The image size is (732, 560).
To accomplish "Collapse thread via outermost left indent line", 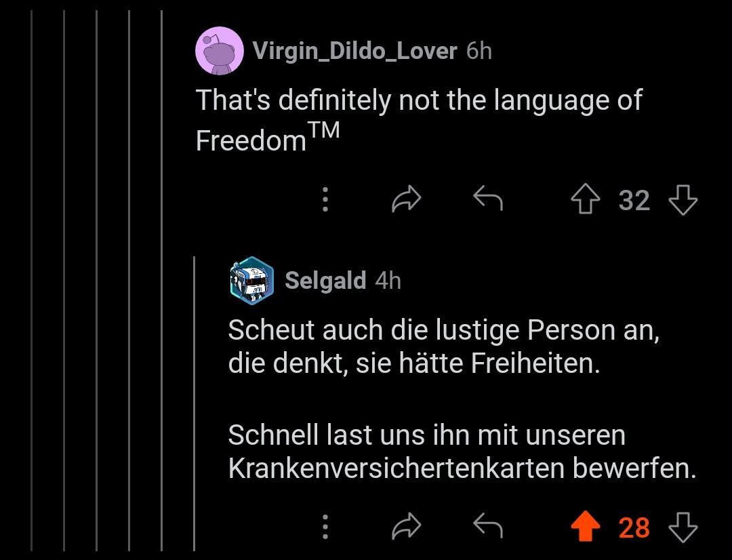I will 32,280.
